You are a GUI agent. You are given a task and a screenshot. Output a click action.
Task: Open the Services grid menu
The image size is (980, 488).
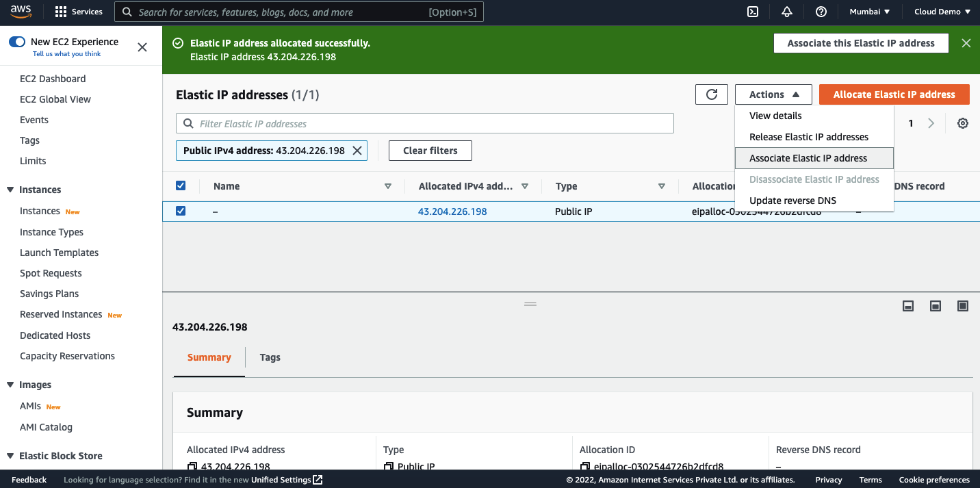[79, 12]
